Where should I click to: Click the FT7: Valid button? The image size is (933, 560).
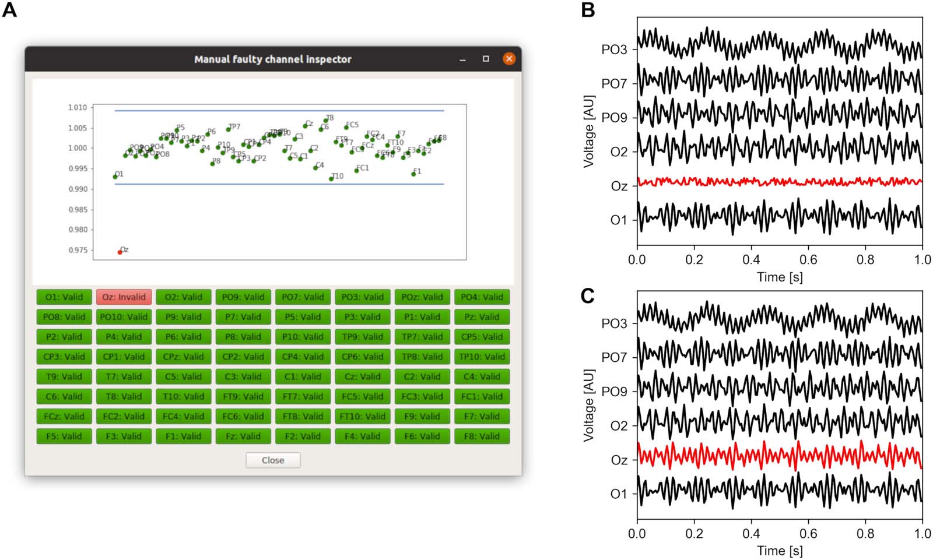pyautogui.click(x=303, y=396)
